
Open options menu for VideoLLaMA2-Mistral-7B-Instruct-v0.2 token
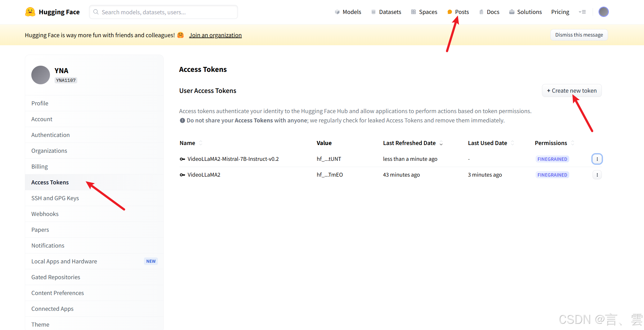click(597, 159)
